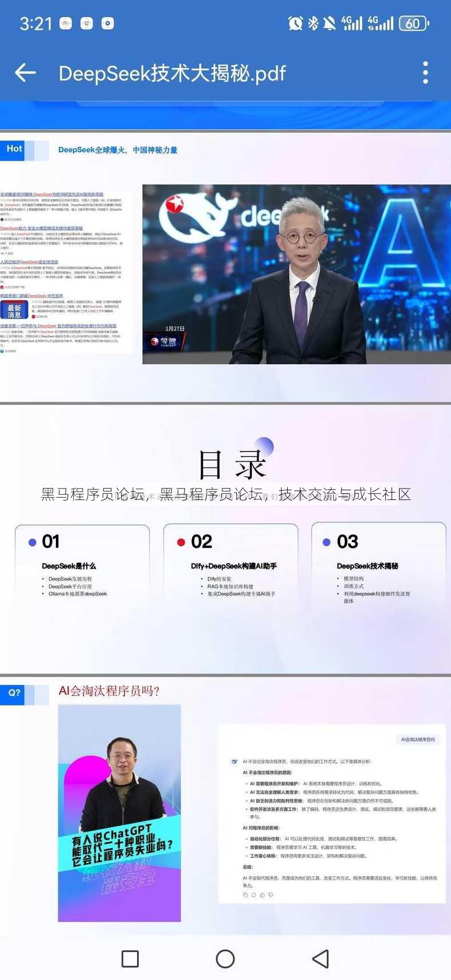
Task: Tap the PDF title DeepSeek技术大揭秘.pdf
Action: pos(172,73)
